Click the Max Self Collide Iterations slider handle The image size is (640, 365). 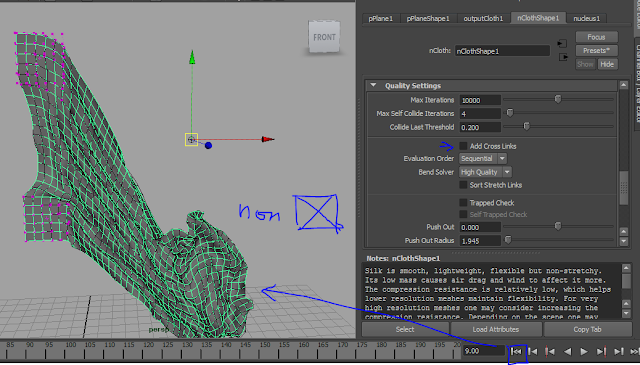[x=510, y=113]
